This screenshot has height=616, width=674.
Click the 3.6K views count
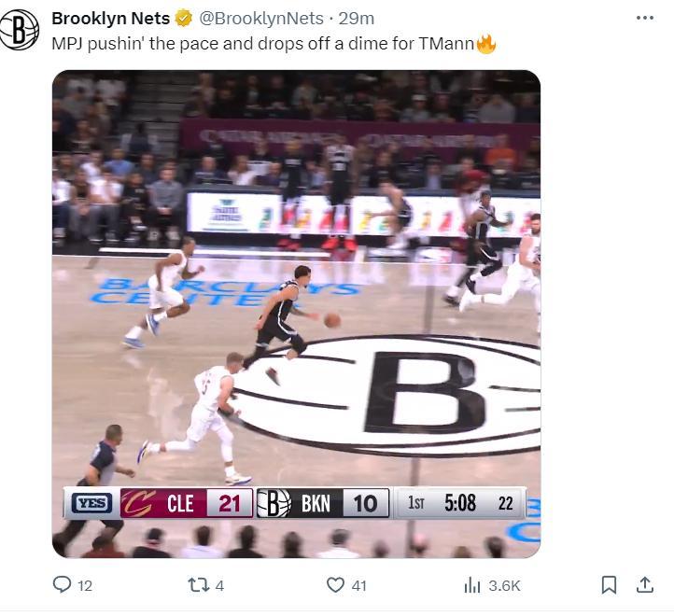click(x=504, y=586)
